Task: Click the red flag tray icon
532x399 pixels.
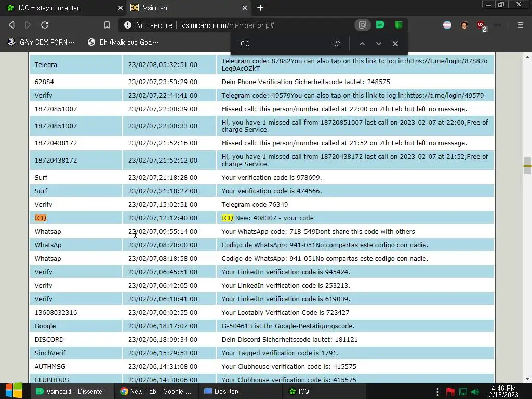Action: click(x=450, y=392)
